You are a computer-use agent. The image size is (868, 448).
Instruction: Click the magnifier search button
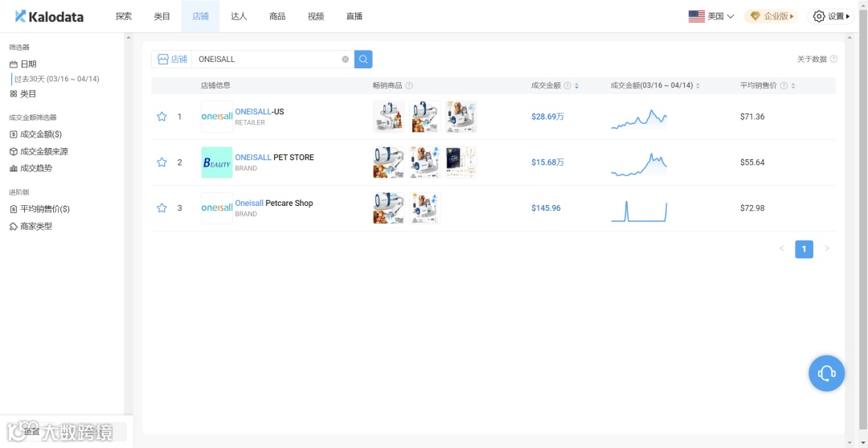[363, 60]
